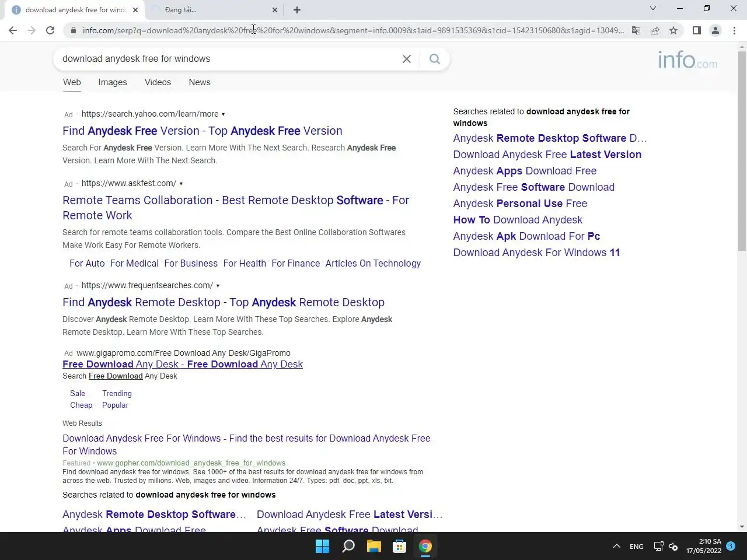
Task: Open the notification badge in the taskbar
Action: (x=731, y=546)
